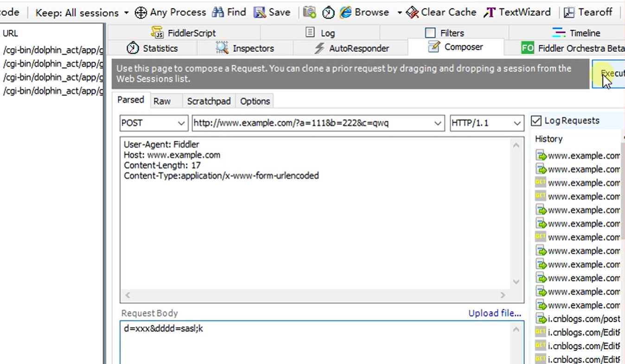The height and width of the screenshot is (364, 625).
Task: Click the History label
Action: [548, 139]
